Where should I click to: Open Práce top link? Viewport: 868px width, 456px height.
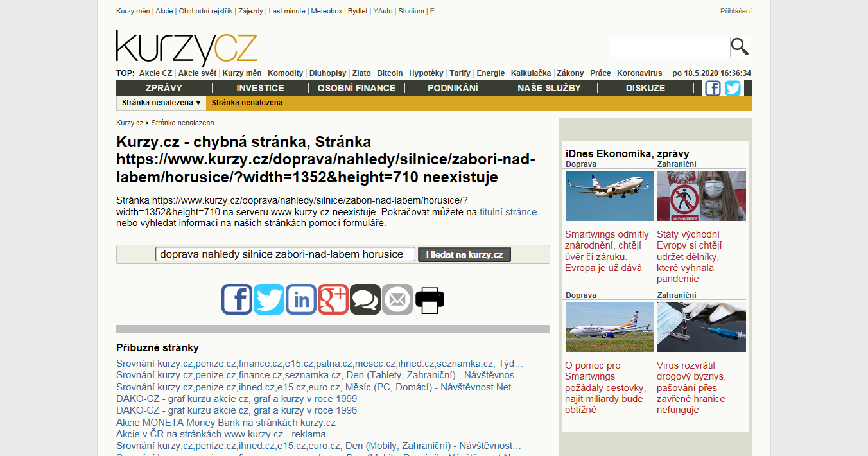(x=600, y=73)
